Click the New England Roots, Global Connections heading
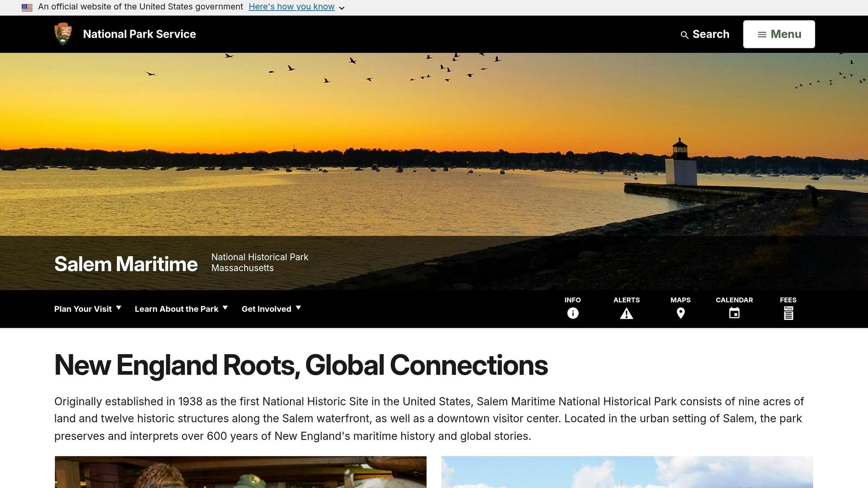Viewport: 868px width, 488px height. 301,365
